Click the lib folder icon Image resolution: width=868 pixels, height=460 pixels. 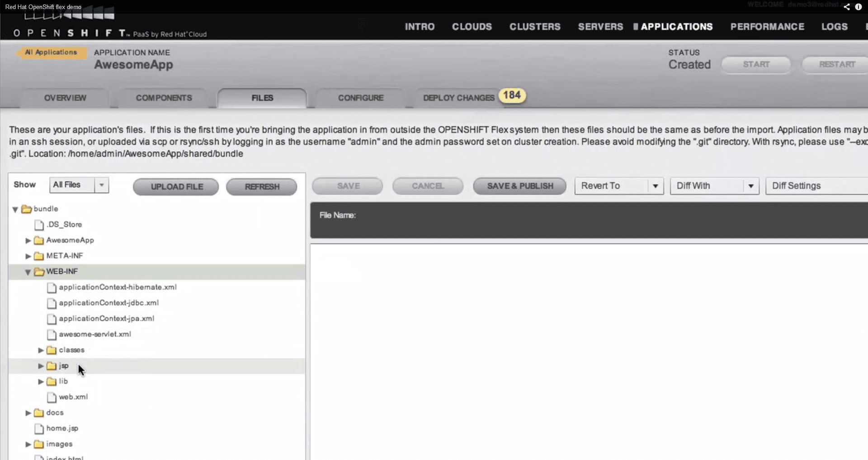click(x=52, y=382)
